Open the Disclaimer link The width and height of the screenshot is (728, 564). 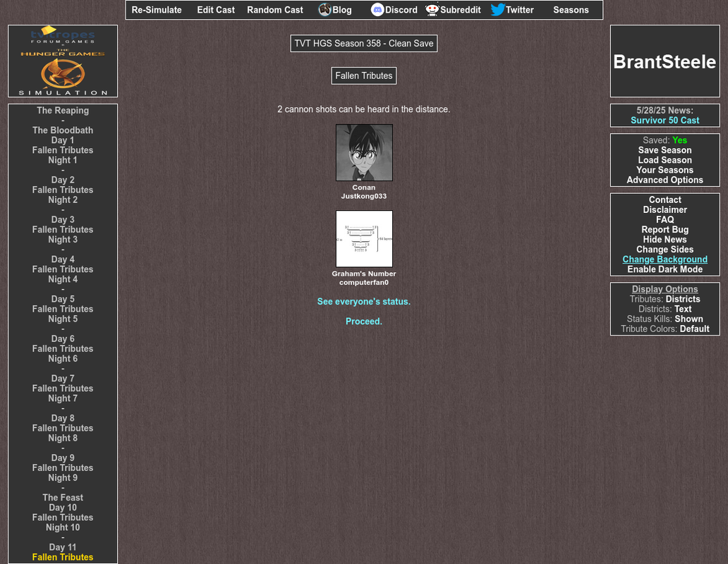(x=665, y=209)
